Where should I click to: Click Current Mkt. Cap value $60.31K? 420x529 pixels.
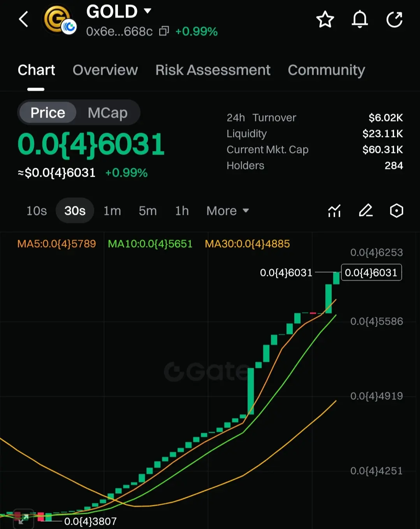383,149
